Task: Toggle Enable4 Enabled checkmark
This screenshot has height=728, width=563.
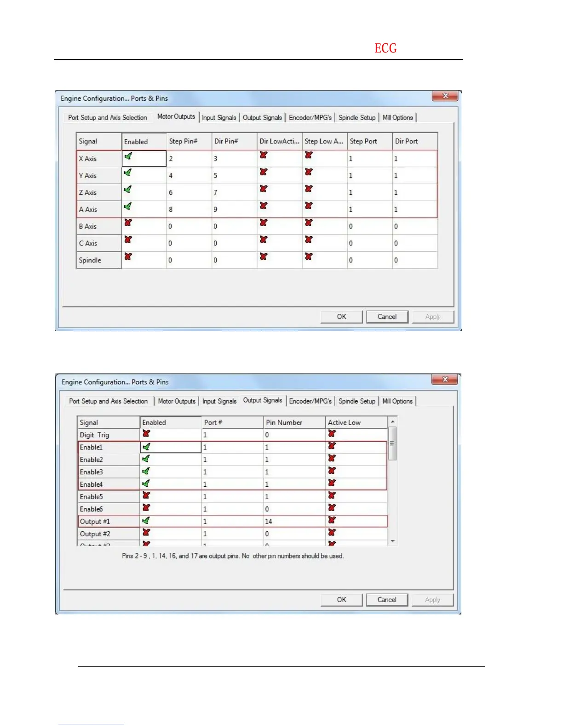Action: point(146,483)
